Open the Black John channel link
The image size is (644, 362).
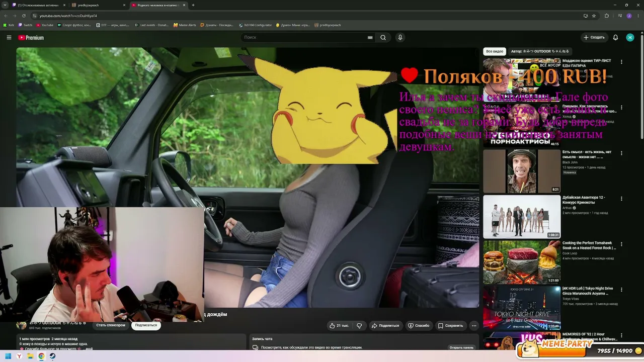pos(570,162)
